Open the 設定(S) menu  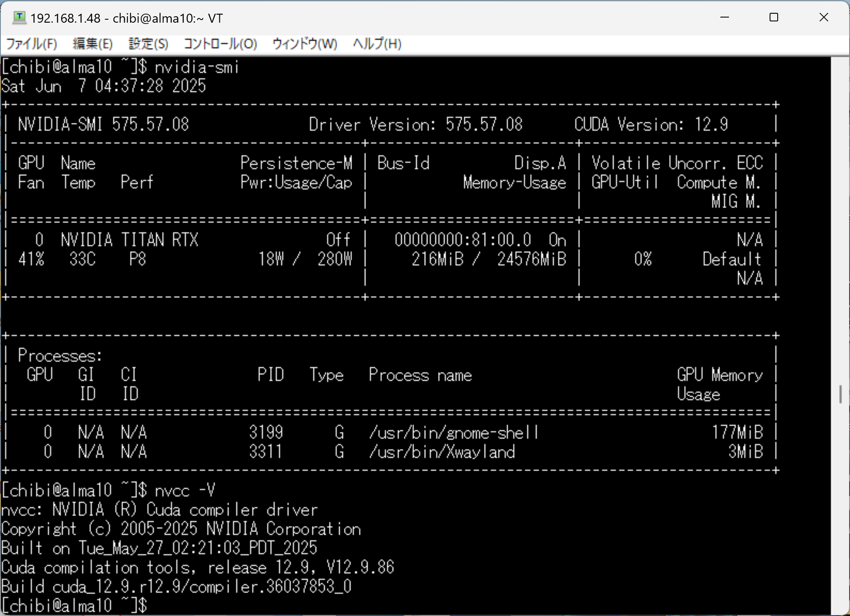point(148,44)
